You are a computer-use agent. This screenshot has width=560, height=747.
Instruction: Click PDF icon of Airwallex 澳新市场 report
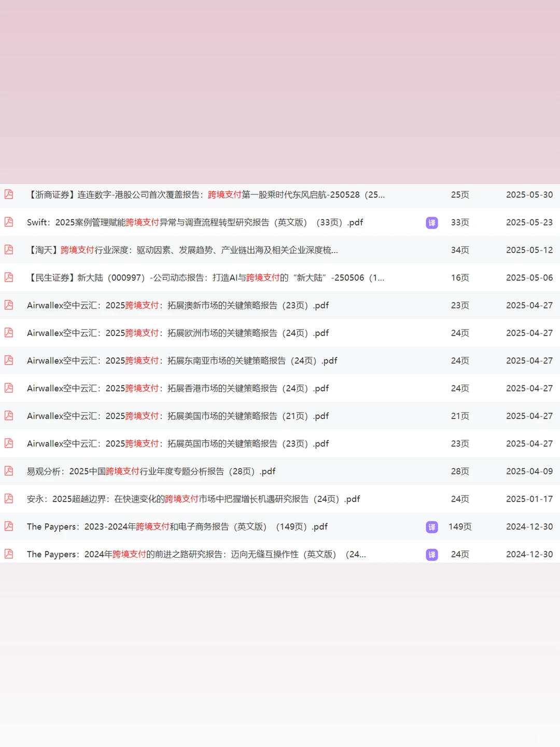tap(9, 305)
